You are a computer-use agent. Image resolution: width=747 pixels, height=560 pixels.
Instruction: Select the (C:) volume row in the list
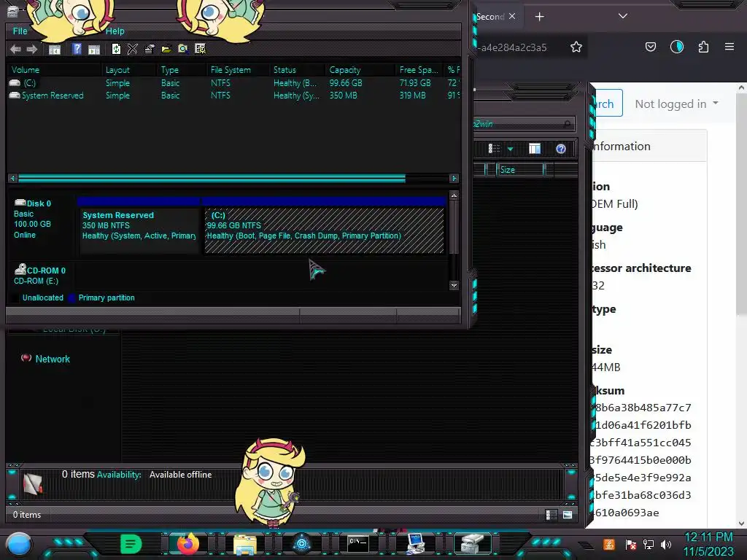233,83
